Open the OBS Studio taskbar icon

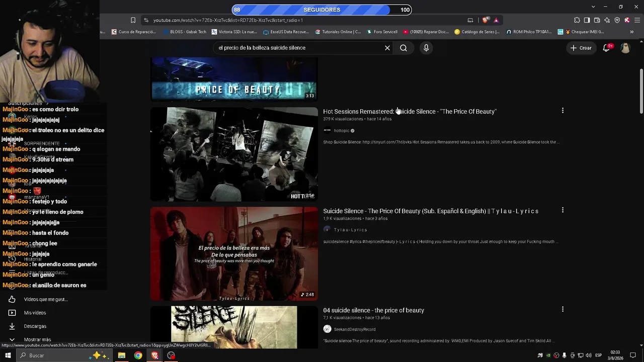click(x=172, y=355)
